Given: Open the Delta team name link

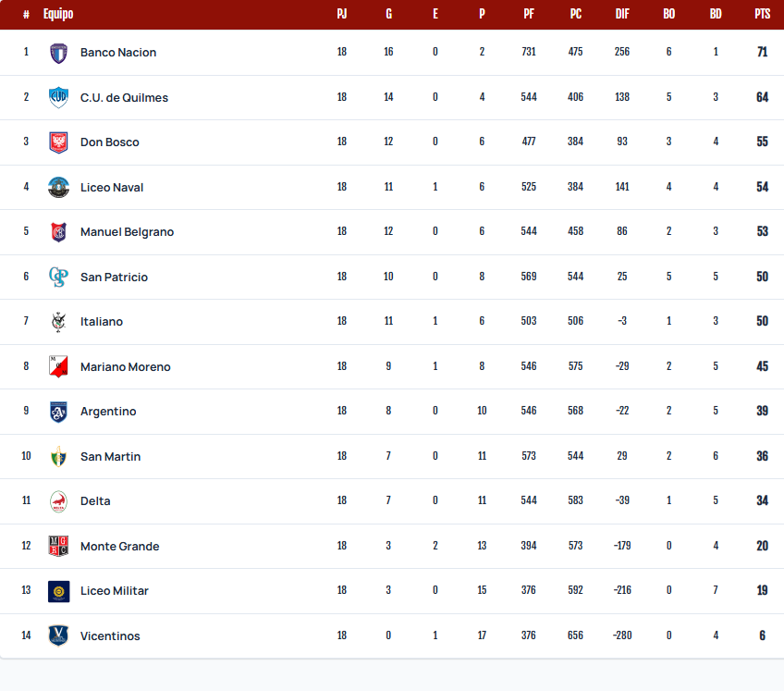Looking at the screenshot, I should (95, 500).
